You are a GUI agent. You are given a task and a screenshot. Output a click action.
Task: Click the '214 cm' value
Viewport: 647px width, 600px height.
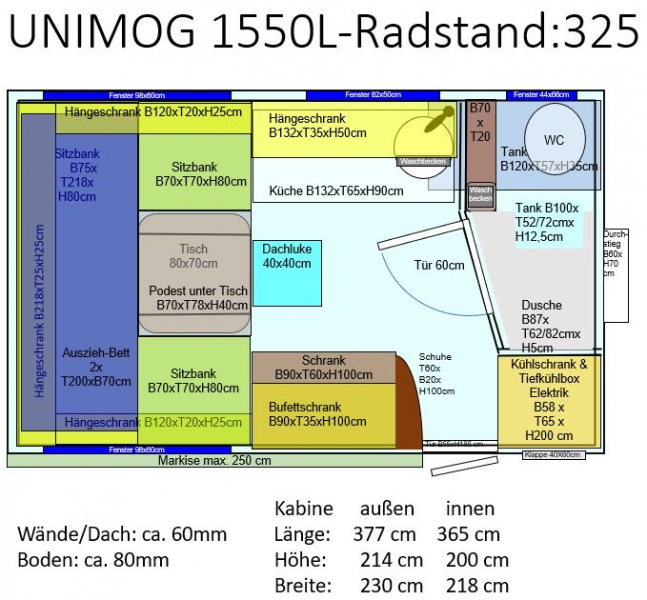click(x=392, y=560)
